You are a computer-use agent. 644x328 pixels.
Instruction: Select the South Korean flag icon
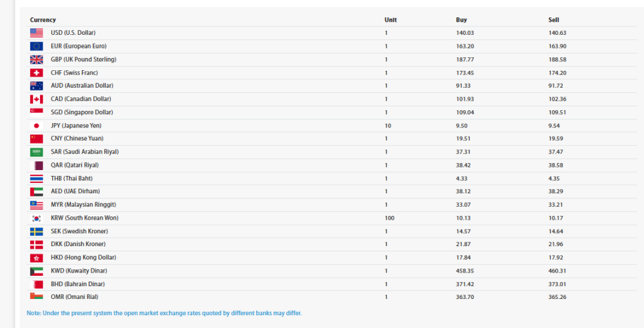tap(36, 218)
